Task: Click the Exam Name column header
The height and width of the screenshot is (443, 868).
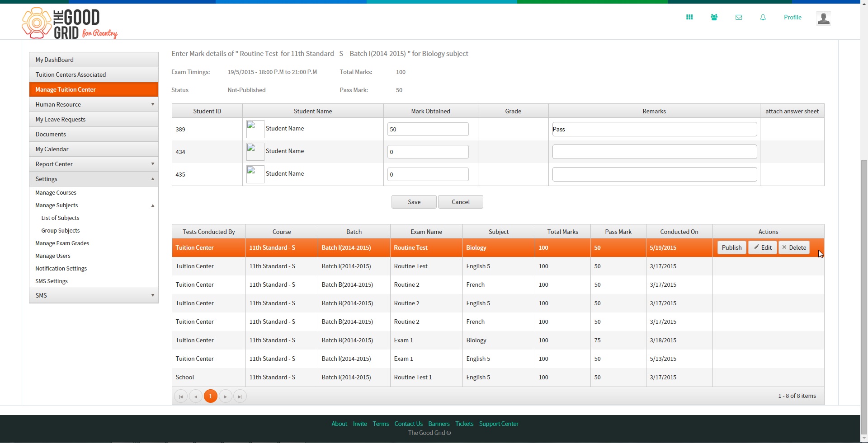Action: click(x=426, y=232)
